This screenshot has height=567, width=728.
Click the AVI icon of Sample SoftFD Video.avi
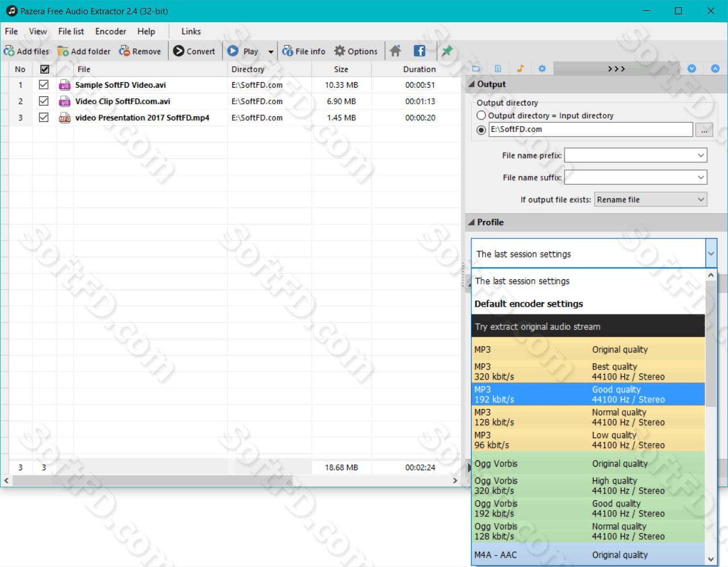64,85
